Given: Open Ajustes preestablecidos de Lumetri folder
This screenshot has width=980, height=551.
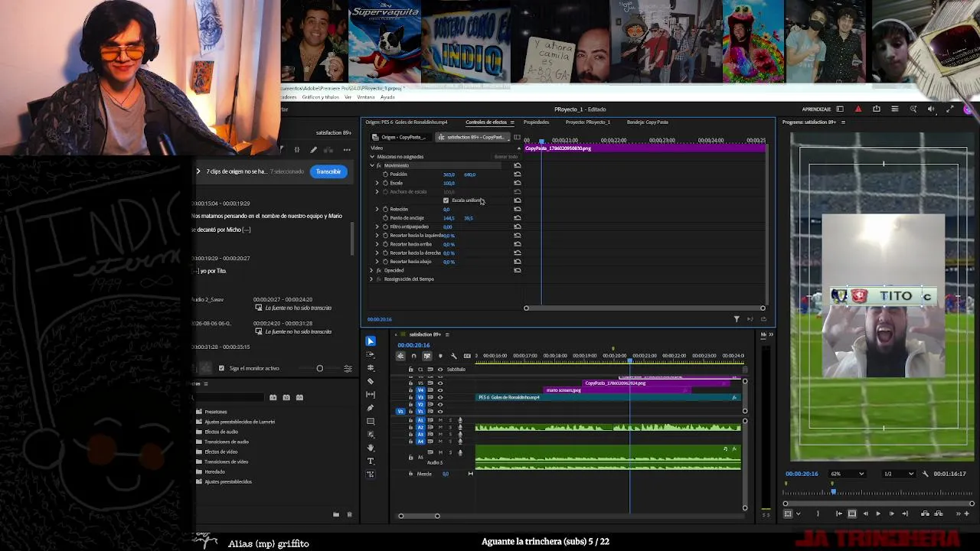Looking at the screenshot, I should point(235,422).
